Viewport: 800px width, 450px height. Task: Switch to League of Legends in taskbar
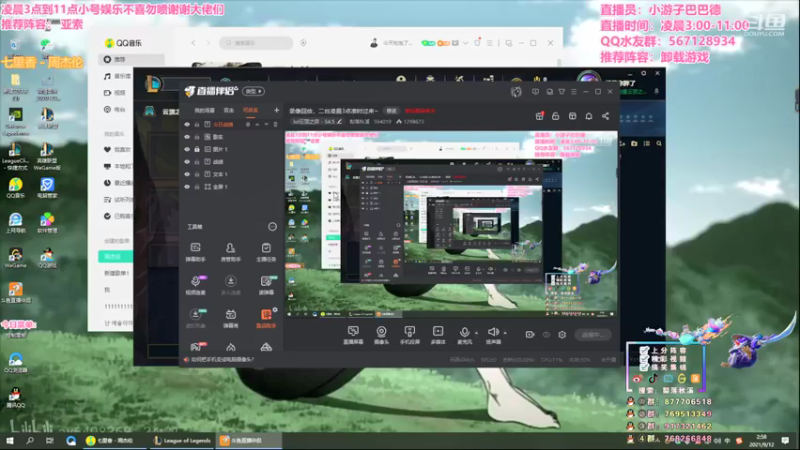[x=183, y=440]
